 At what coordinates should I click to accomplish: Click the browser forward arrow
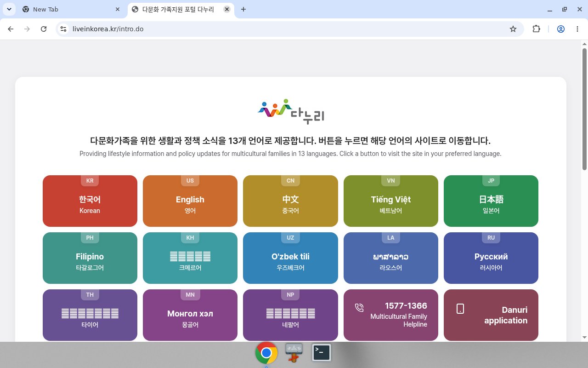[27, 29]
